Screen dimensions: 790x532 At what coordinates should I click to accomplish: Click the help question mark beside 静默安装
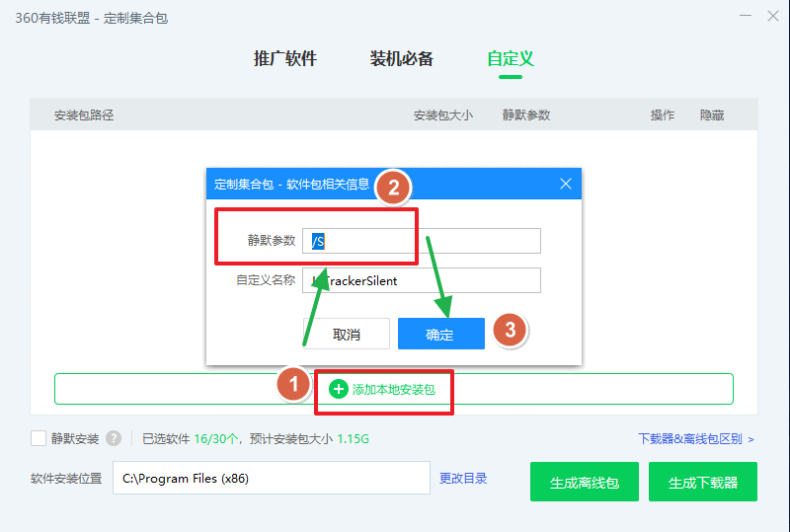coord(114,438)
